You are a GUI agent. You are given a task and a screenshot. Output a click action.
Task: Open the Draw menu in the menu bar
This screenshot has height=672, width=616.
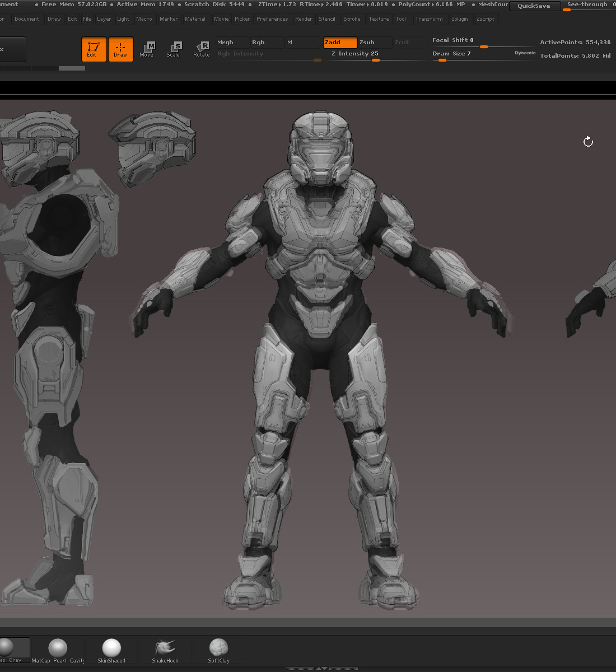[54, 19]
